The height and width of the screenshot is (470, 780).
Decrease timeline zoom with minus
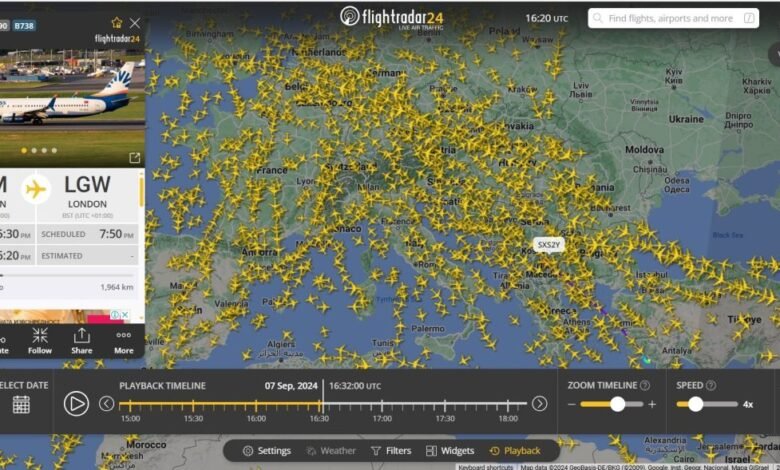click(572, 404)
